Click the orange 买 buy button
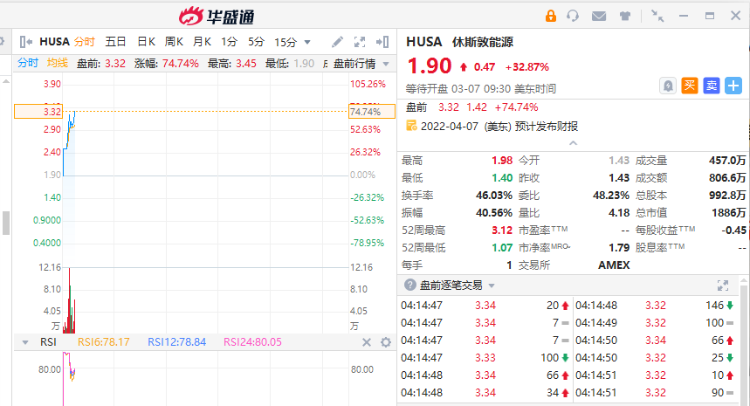 (x=689, y=86)
